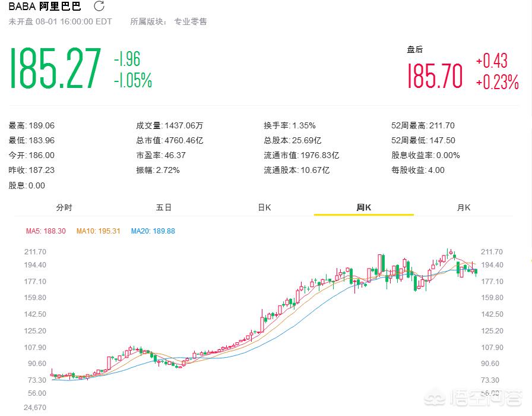
Task: Click the 盘后 label
Action: point(415,49)
